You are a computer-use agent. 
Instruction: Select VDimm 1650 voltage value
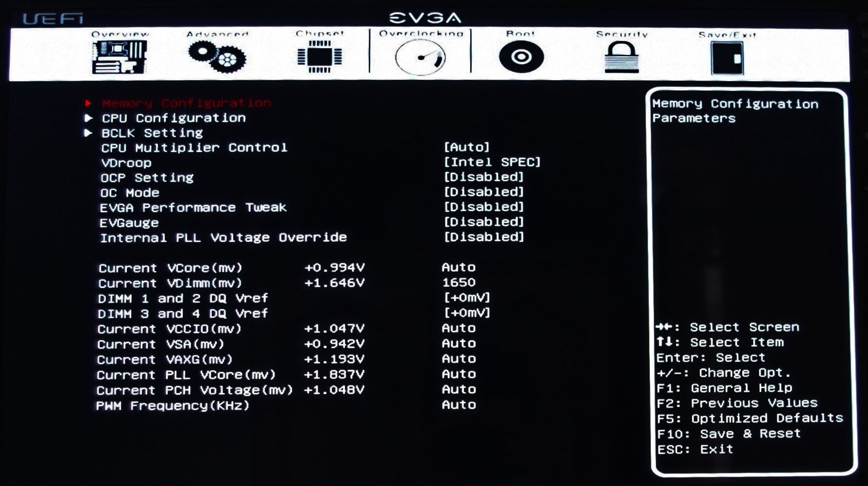pyautogui.click(x=459, y=283)
